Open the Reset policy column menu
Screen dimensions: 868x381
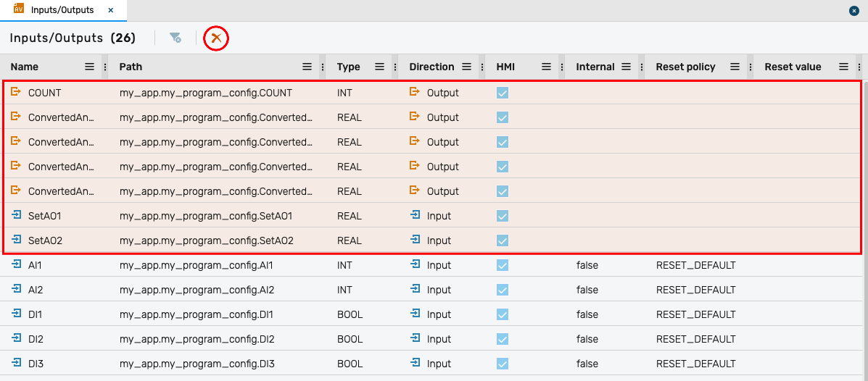(735, 67)
